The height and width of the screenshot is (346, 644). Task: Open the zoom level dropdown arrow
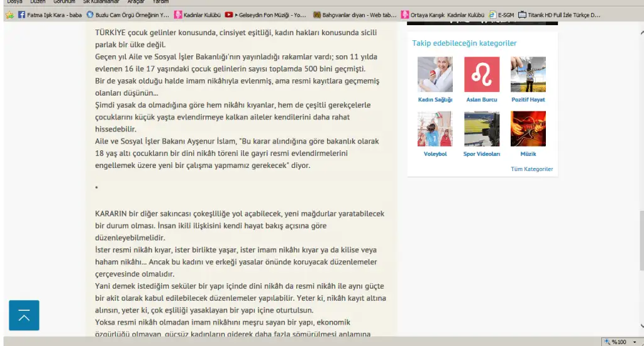[635, 342]
